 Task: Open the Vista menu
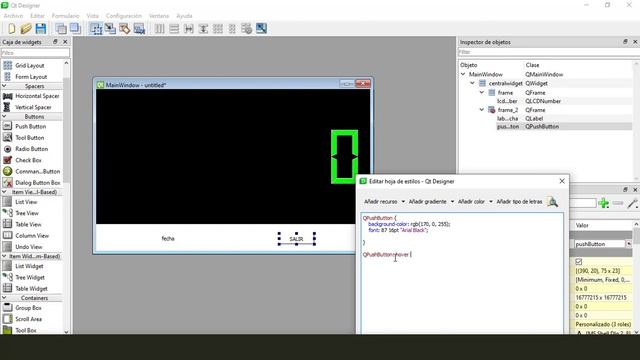[x=93, y=16]
